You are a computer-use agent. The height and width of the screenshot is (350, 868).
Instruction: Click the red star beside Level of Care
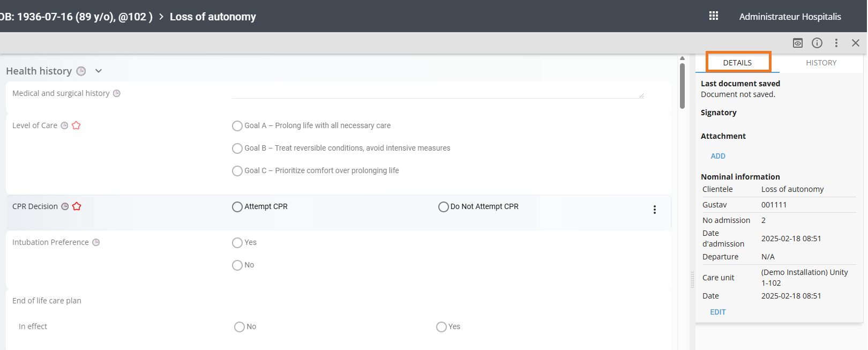pos(76,125)
